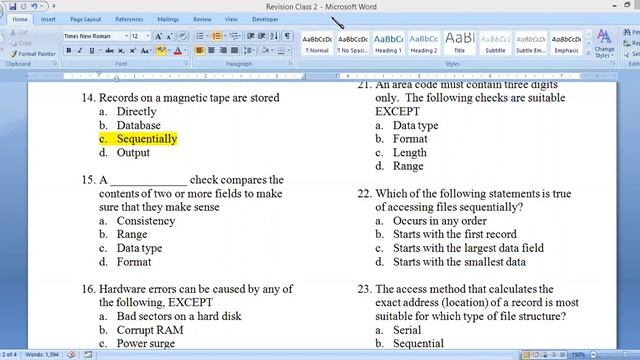Image resolution: width=640 pixels, height=360 pixels.
Task: Toggle Superscript formatting
Action: click(133, 51)
